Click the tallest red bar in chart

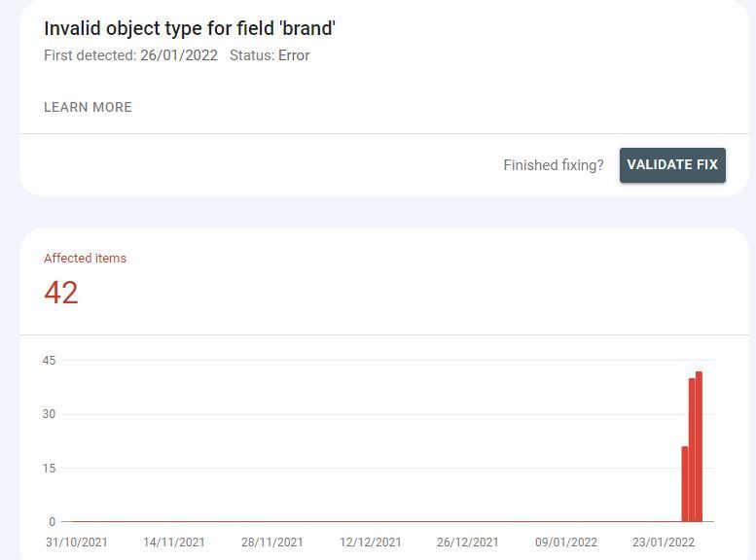(x=699, y=447)
